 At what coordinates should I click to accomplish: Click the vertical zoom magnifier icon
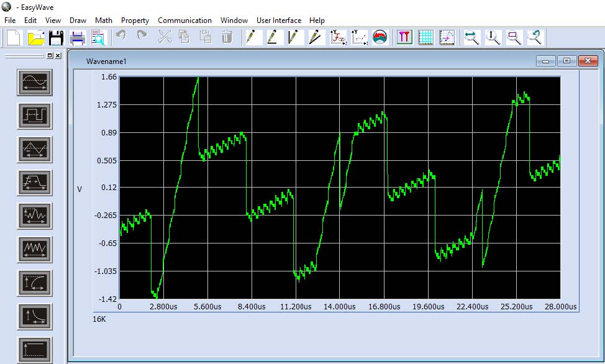pos(493,37)
